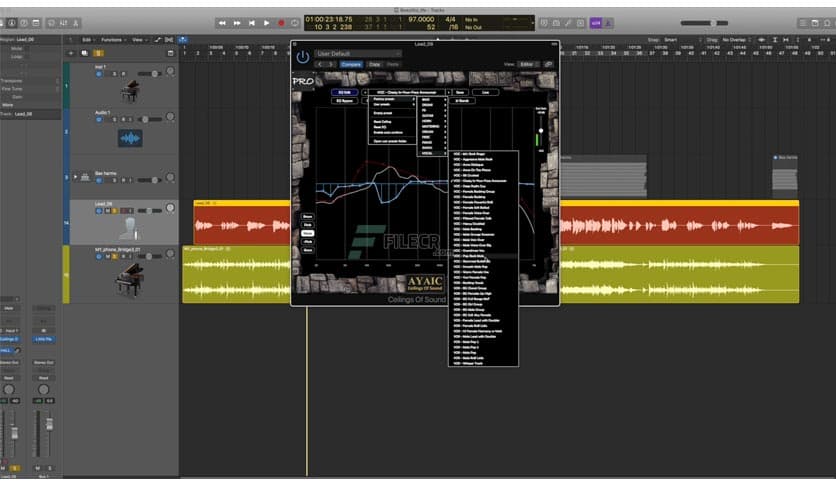The width and height of the screenshot is (836, 484).
Task: Click the Live button in plugin
Action: (485, 92)
